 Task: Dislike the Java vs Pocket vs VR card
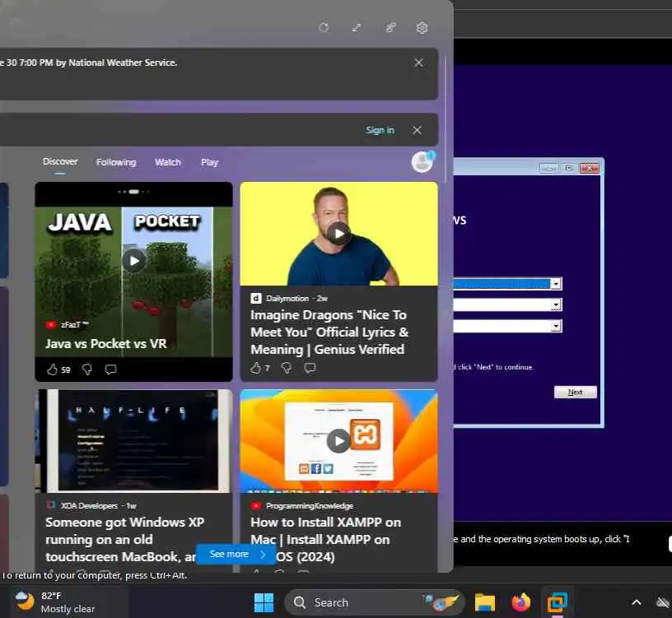(87, 369)
